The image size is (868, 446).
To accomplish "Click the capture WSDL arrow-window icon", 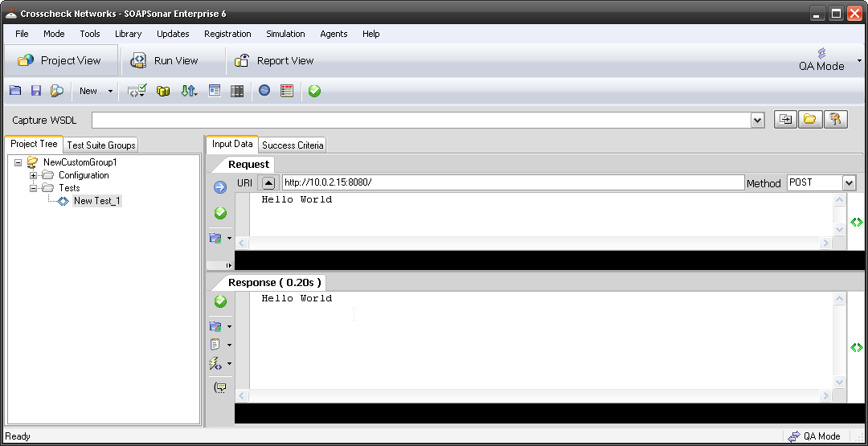I will click(785, 119).
